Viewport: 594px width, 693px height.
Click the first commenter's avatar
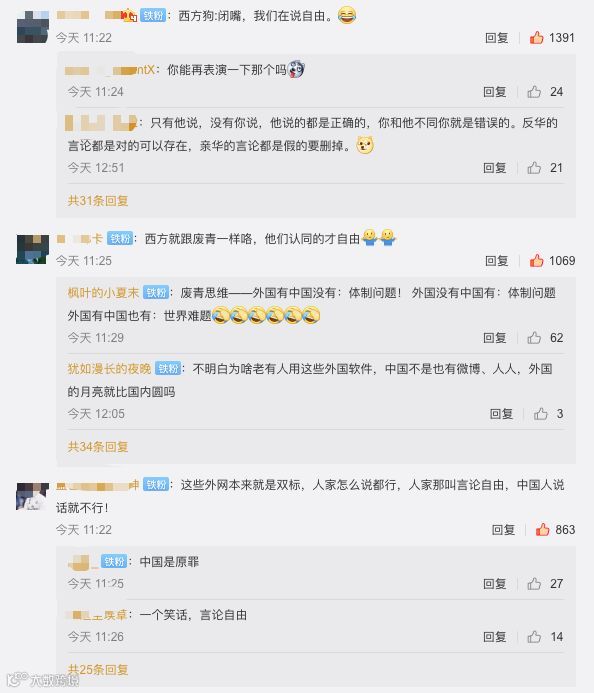[33, 27]
